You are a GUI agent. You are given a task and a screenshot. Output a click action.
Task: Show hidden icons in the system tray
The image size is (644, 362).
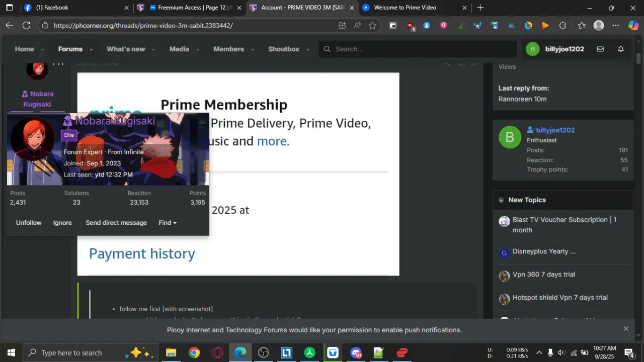click(539, 353)
